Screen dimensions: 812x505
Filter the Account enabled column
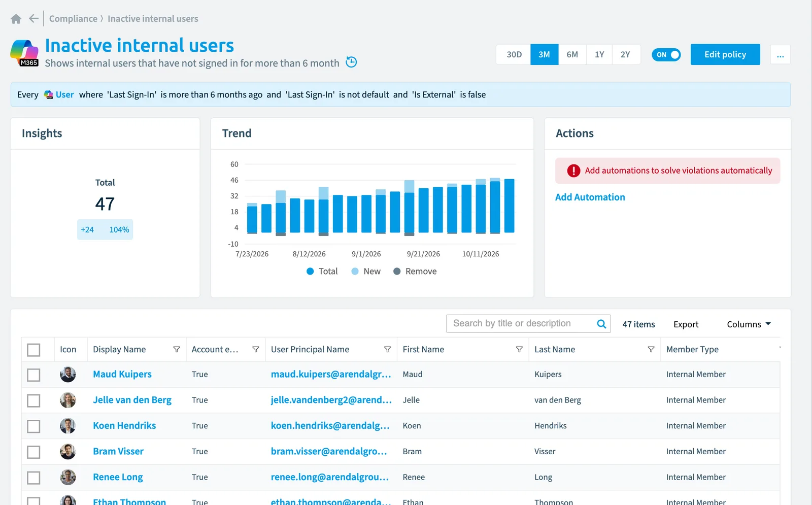256,349
